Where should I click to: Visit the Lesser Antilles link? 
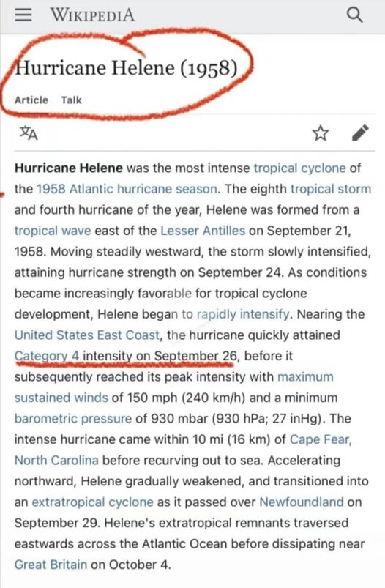tap(203, 230)
